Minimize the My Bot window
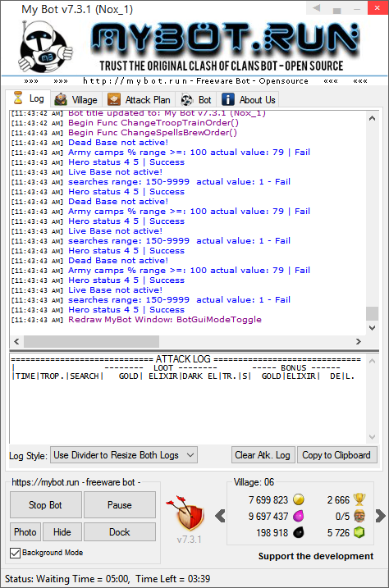Screen dimensions: 389x588 coord(358,9)
